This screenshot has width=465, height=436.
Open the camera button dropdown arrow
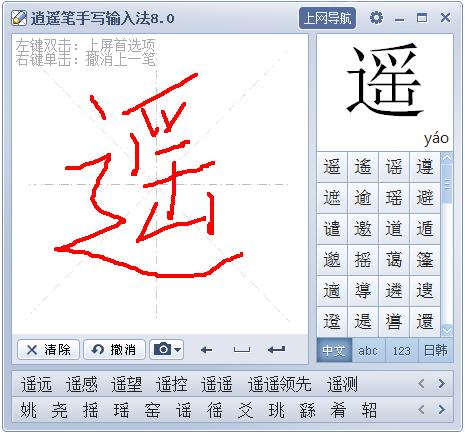click(x=178, y=350)
